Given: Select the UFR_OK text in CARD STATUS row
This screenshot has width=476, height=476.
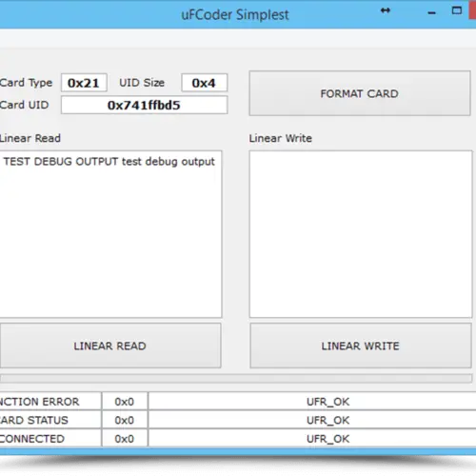Looking at the screenshot, I should click(327, 420).
